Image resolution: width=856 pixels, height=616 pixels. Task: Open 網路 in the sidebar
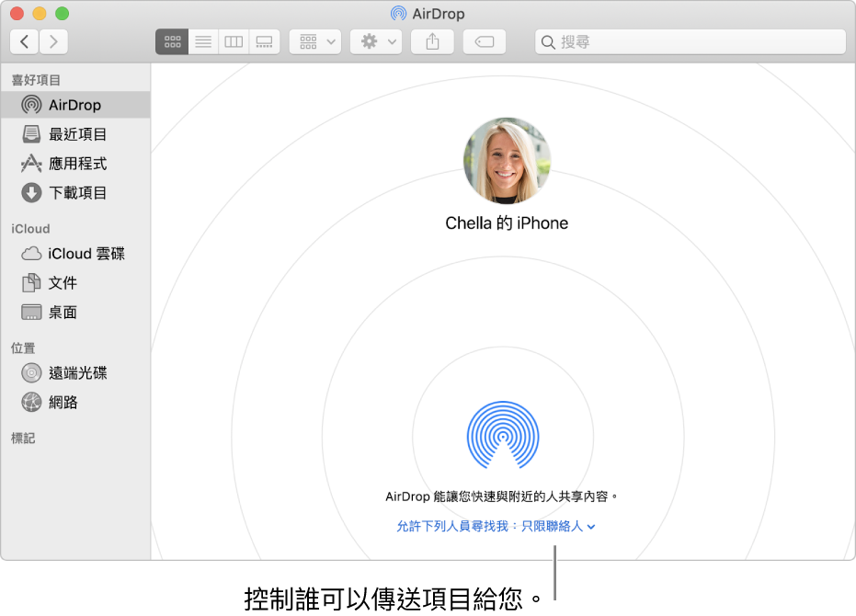(x=75, y=403)
